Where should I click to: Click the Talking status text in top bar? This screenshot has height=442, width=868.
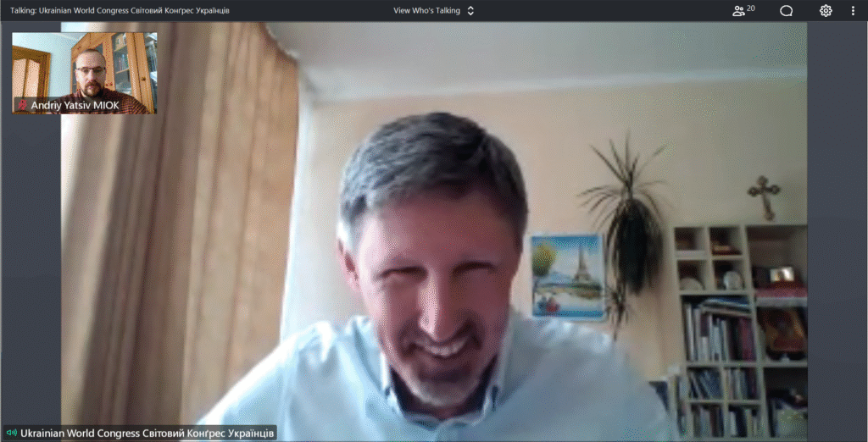tap(119, 11)
